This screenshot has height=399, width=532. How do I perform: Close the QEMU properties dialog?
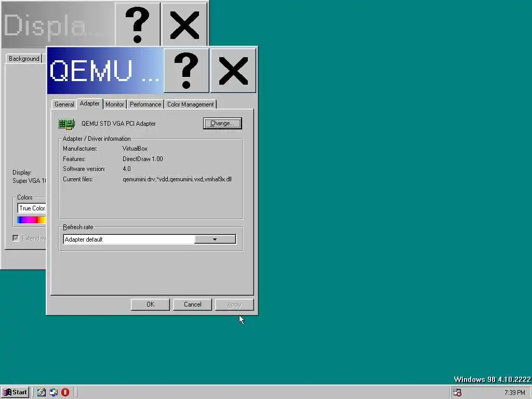point(233,71)
